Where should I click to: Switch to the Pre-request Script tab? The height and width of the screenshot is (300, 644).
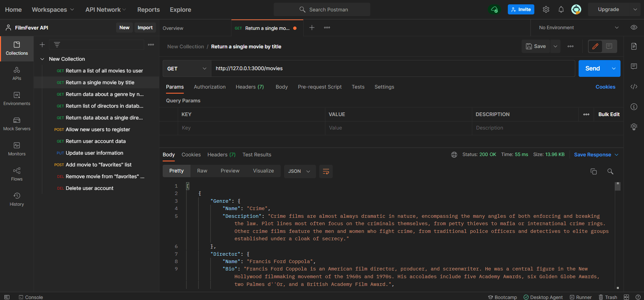pyautogui.click(x=320, y=87)
